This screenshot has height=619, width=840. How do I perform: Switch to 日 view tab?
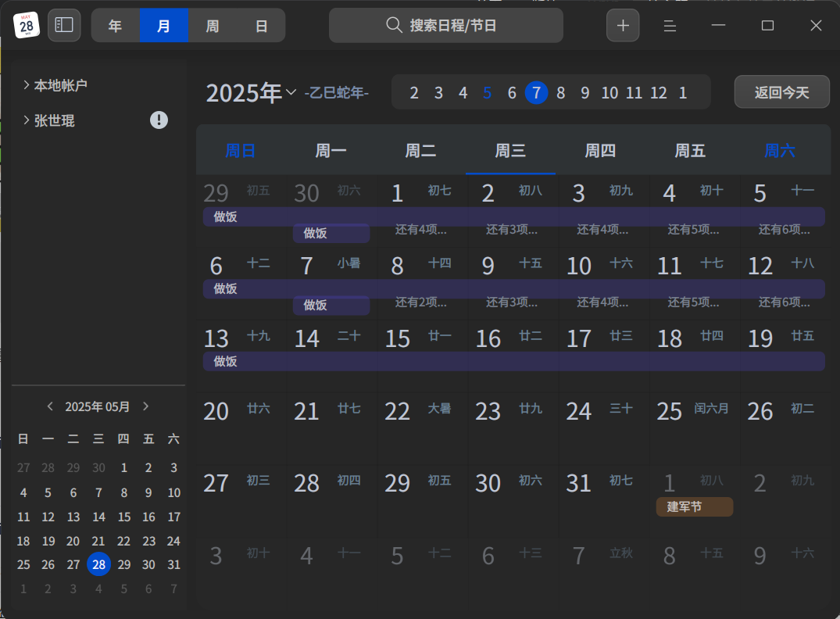pyautogui.click(x=261, y=25)
